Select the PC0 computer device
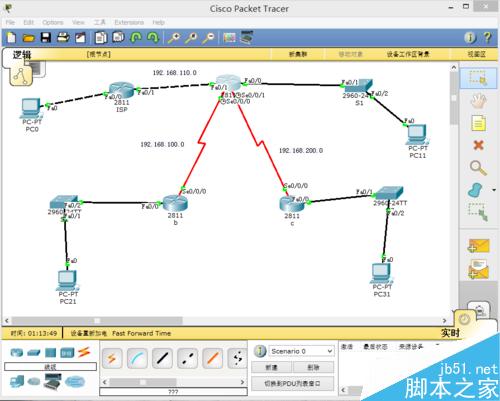The height and width of the screenshot is (401, 500). pos(31,108)
